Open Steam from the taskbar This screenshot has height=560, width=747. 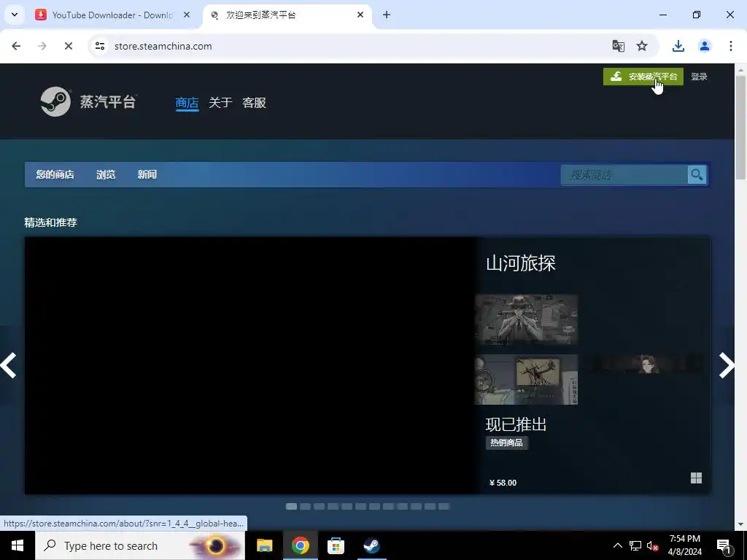pyautogui.click(x=371, y=545)
